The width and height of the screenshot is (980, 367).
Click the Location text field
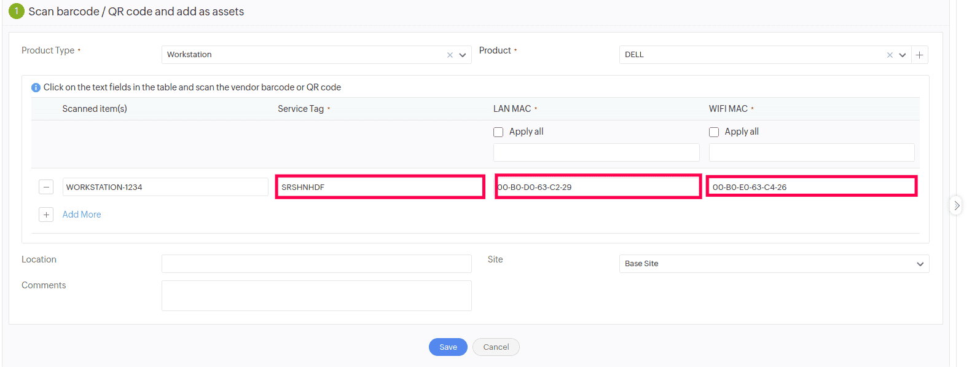pyautogui.click(x=316, y=264)
